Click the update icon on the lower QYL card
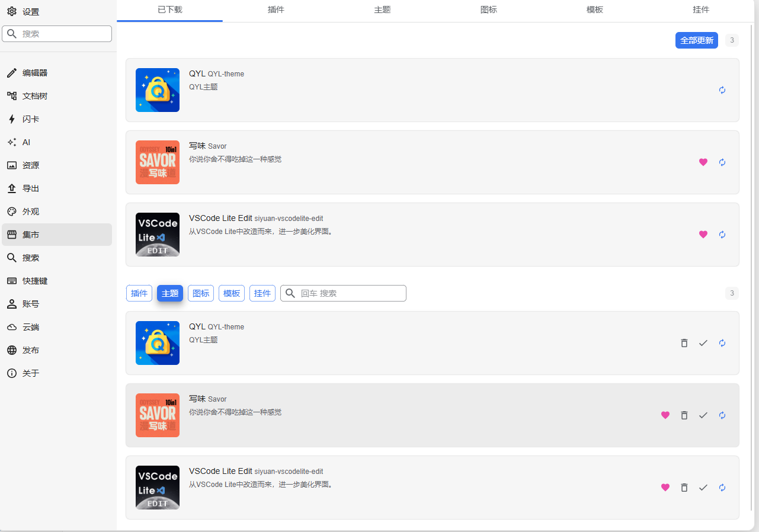The width and height of the screenshot is (759, 532). point(722,343)
